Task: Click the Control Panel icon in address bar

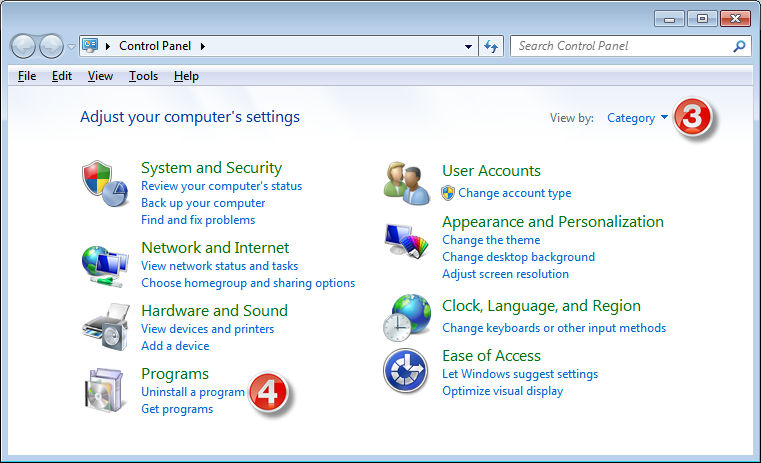Action: point(90,46)
